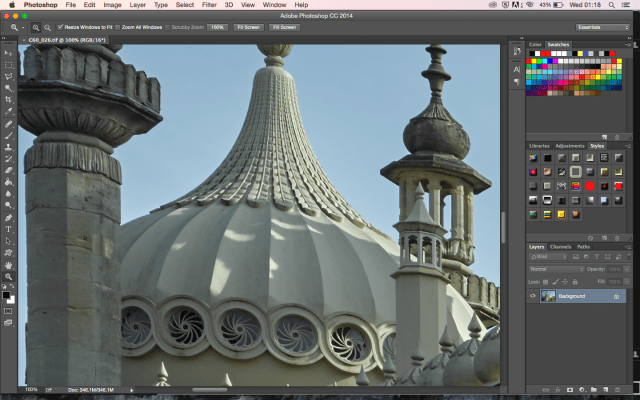Open the layer blend mode Normal dropdown
This screenshot has height=400, width=640.
coord(554,269)
